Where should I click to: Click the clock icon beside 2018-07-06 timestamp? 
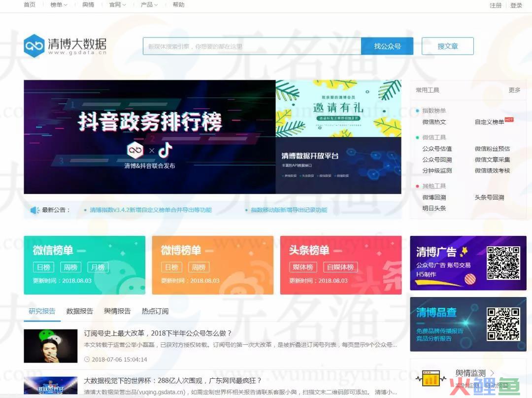(87, 359)
